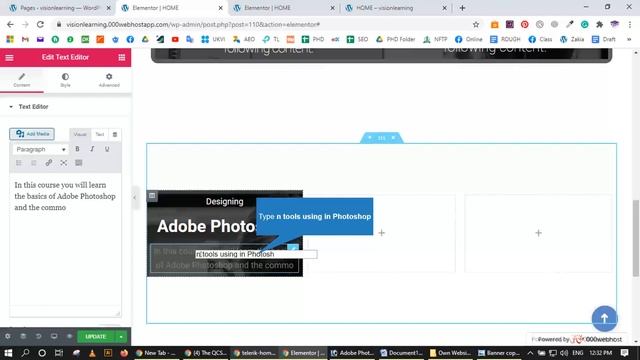Switch to the Pages - visionlearning browser tab
The image size is (640, 360).
point(60,8)
